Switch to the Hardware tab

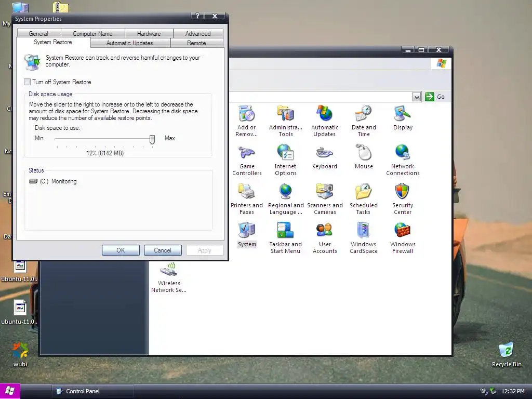[149, 33]
